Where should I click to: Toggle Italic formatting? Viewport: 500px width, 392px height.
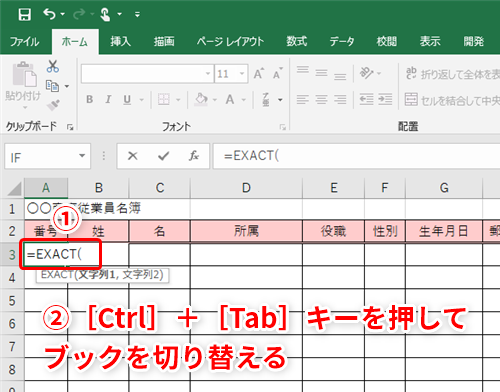pyautogui.click(x=108, y=99)
